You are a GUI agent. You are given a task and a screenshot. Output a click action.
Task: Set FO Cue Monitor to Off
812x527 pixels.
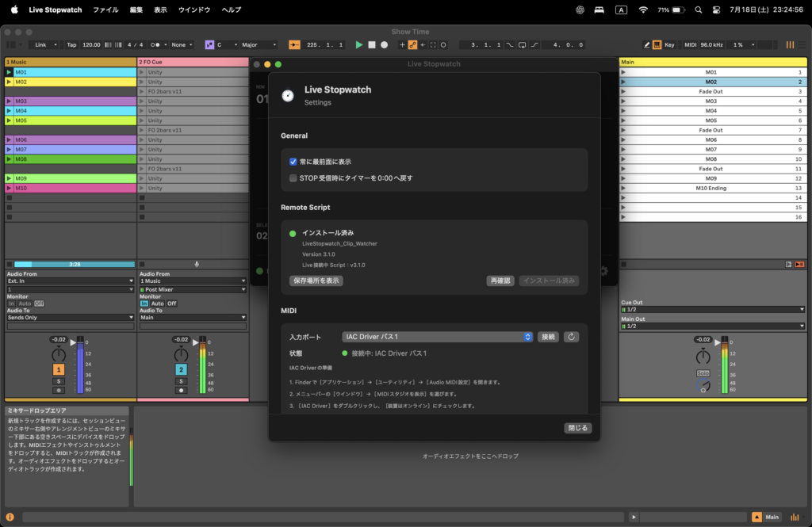172,304
